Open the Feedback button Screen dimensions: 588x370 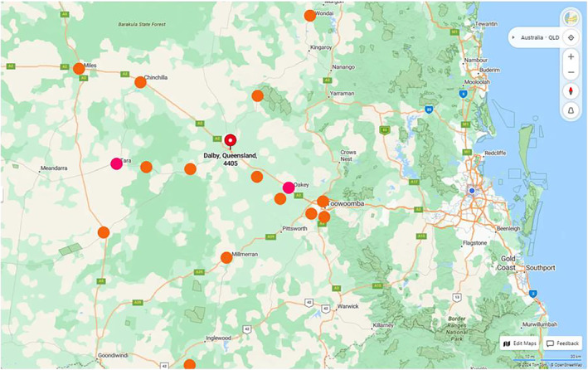pos(562,343)
